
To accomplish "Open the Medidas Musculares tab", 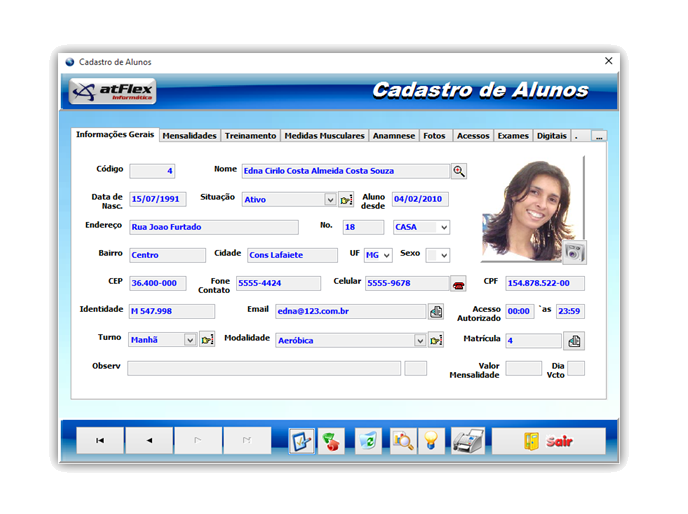I will 324,135.
